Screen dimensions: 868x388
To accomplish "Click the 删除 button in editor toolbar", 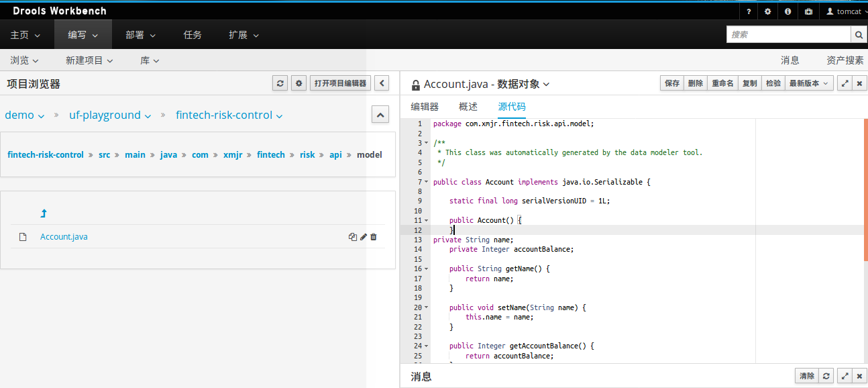I will pos(696,83).
